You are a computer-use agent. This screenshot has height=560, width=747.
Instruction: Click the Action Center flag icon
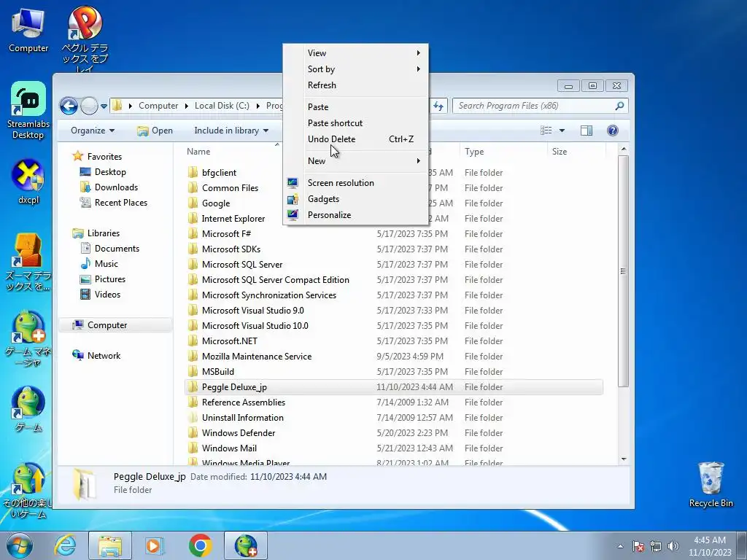pyautogui.click(x=638, y=546)
